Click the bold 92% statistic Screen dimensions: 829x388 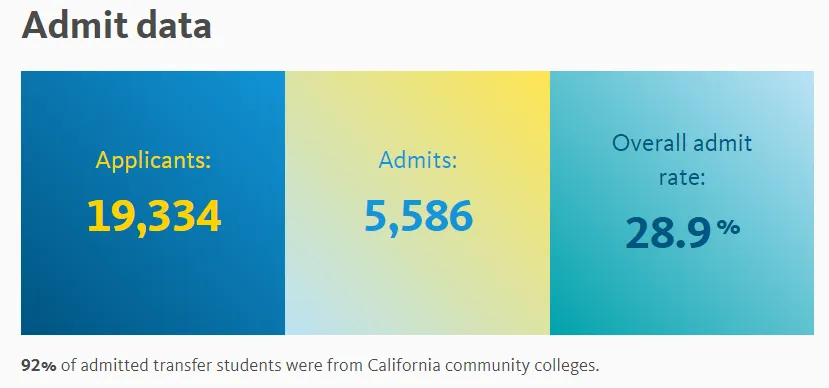coord(39,365)
